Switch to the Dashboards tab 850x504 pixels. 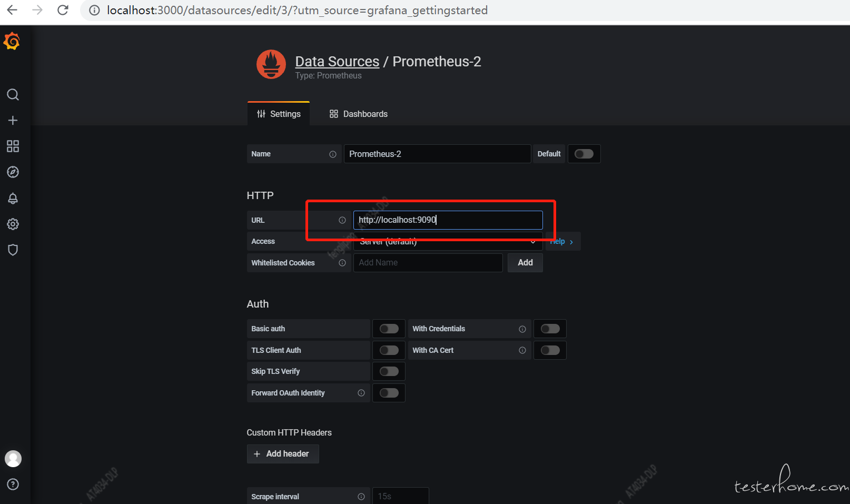tap(359, 114)
